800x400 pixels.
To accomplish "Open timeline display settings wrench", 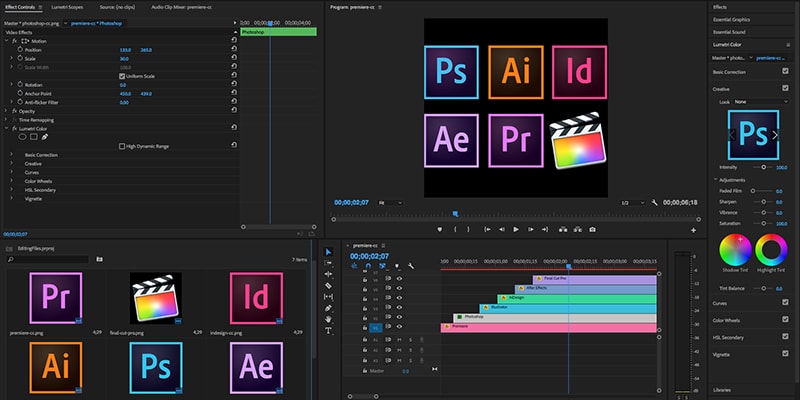I will (x=411, y=266).
